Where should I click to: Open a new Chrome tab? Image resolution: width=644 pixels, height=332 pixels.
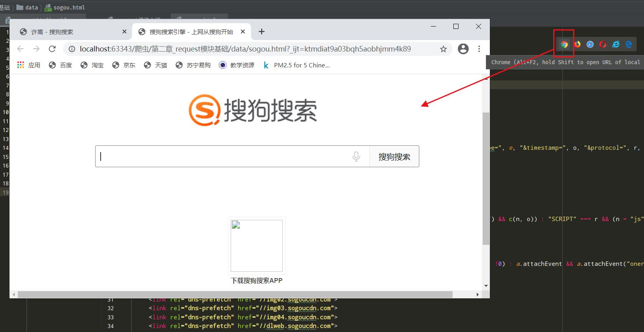[262, 32]
